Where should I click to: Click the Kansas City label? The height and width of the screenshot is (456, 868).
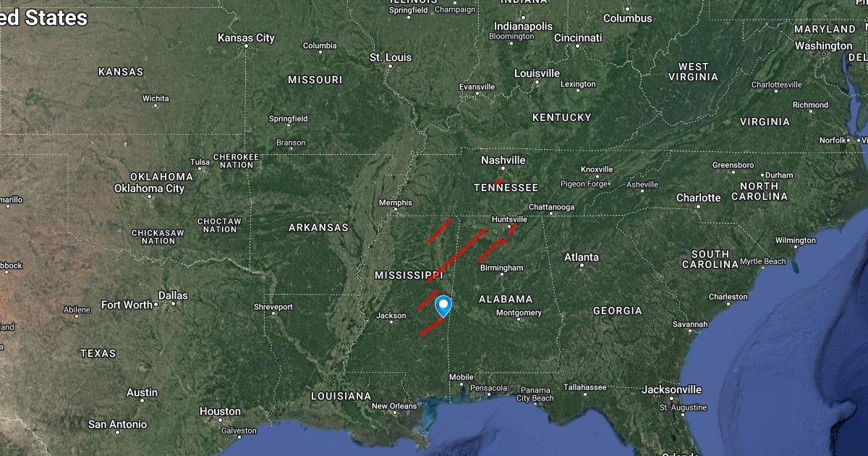tap(246, 38)
